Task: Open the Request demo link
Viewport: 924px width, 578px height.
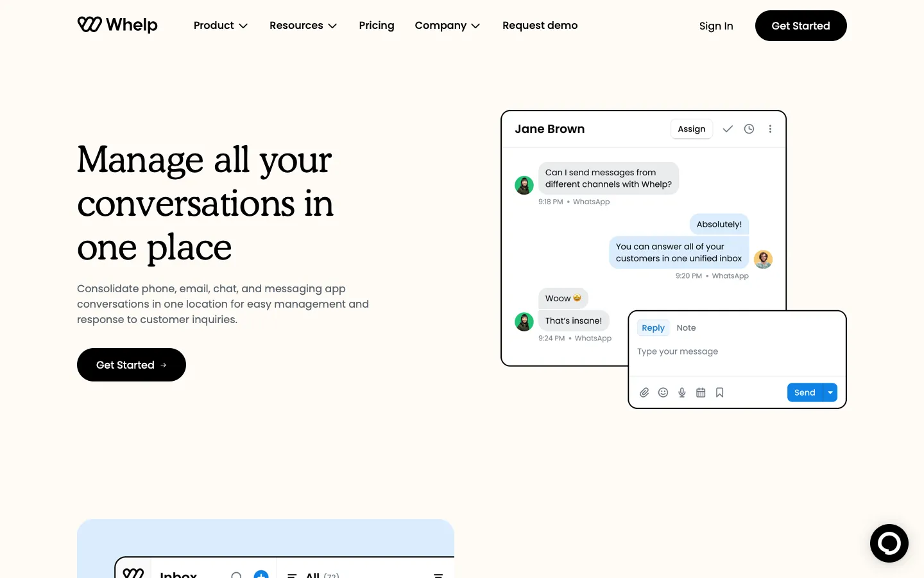Action: (540, 26)
